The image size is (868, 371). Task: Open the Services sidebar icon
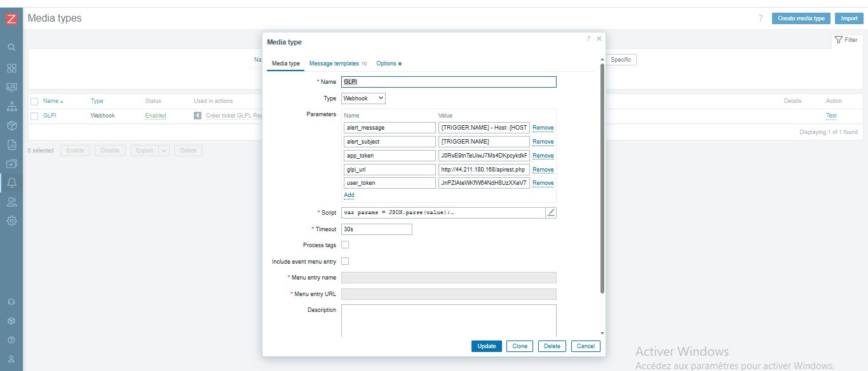coord(11,106)
